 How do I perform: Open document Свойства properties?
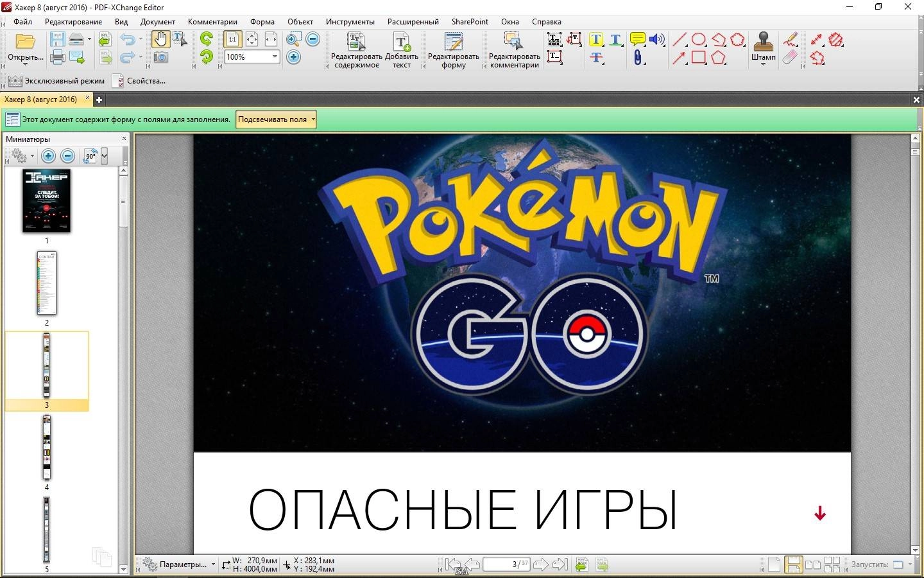pos(139,81)
